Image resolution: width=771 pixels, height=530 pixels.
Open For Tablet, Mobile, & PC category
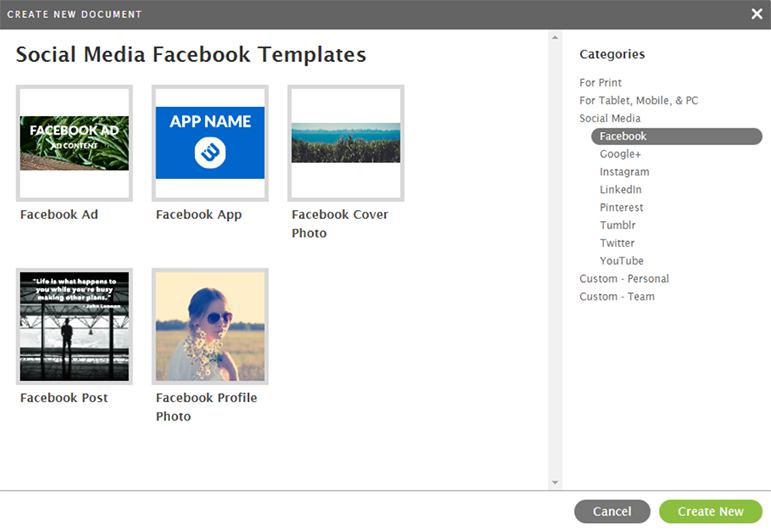point(639,100)
